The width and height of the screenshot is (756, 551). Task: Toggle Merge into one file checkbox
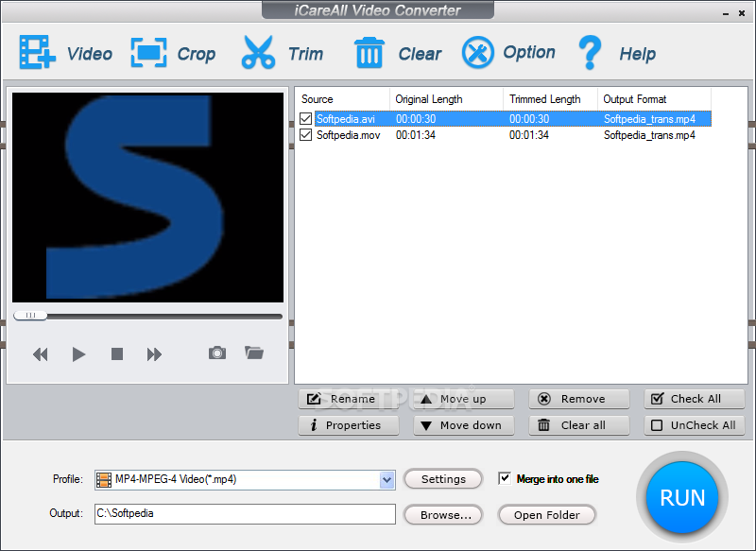tap(505, 478)
